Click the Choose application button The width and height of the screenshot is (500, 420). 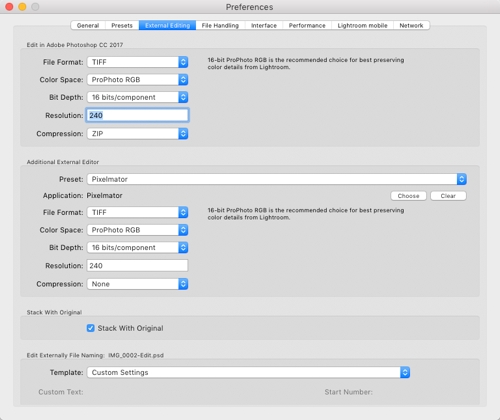point(408,196)
